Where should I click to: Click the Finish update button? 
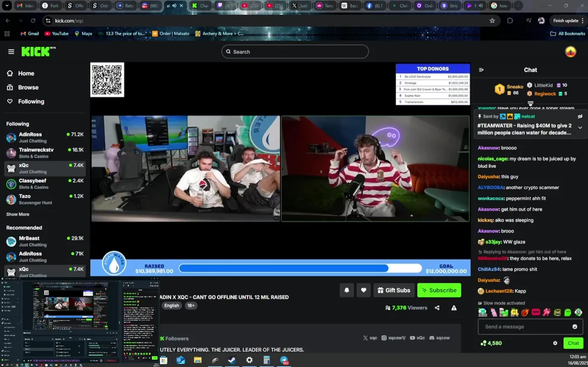click(568, 20)
